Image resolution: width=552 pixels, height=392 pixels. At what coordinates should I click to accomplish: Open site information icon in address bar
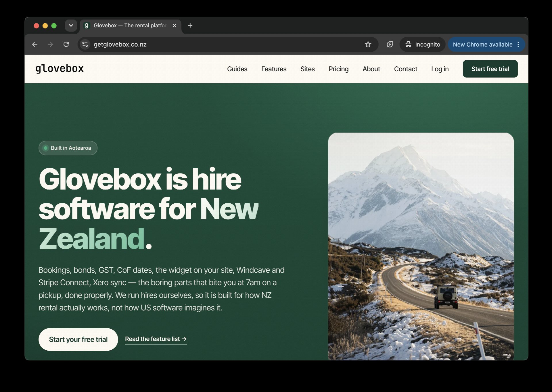pos(85,45)
